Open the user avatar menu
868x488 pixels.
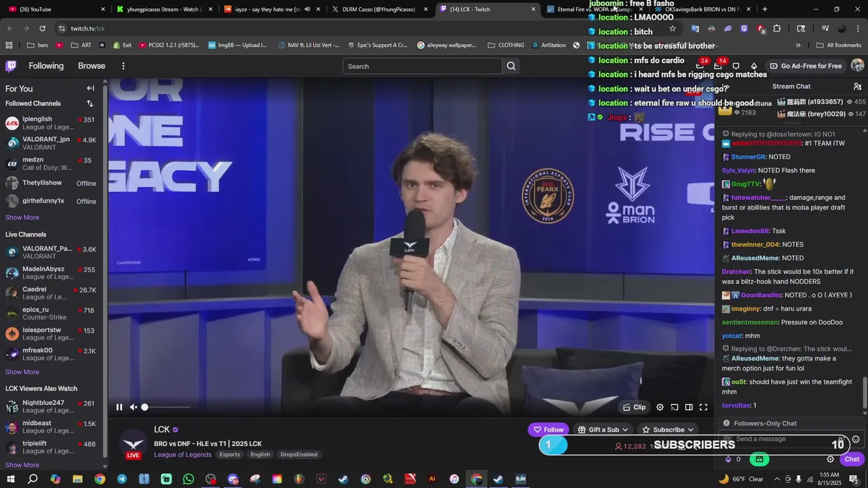click(857, 66)
